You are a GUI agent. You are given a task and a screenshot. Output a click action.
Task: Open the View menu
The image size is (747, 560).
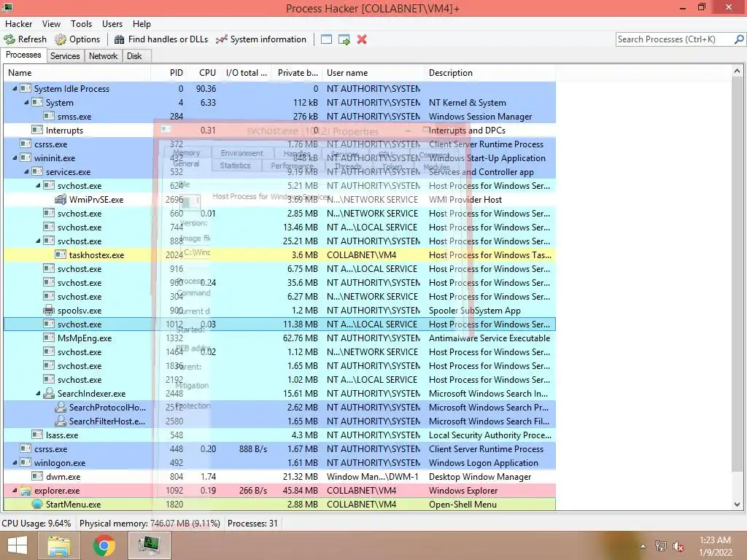click(x=51, y=24)
